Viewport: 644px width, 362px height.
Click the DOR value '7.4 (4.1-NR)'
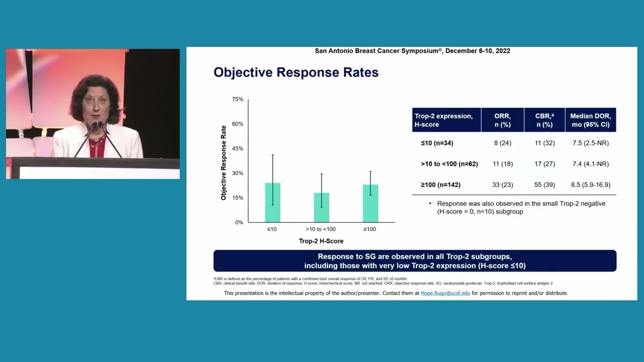tap(591, 164)
